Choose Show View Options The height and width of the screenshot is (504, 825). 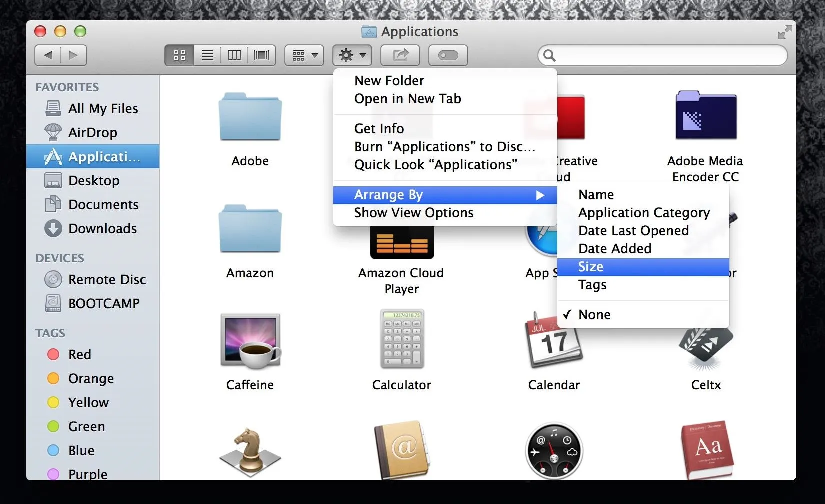445,213
